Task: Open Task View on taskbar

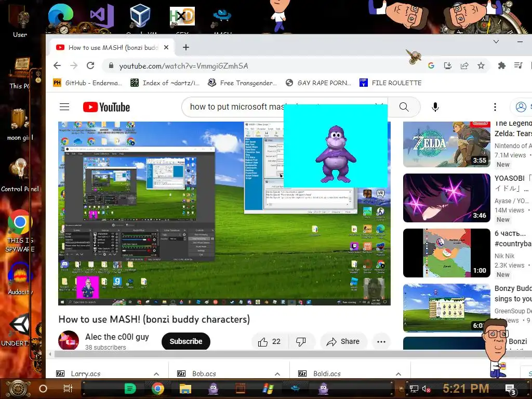Action: [x=68, y=389]
